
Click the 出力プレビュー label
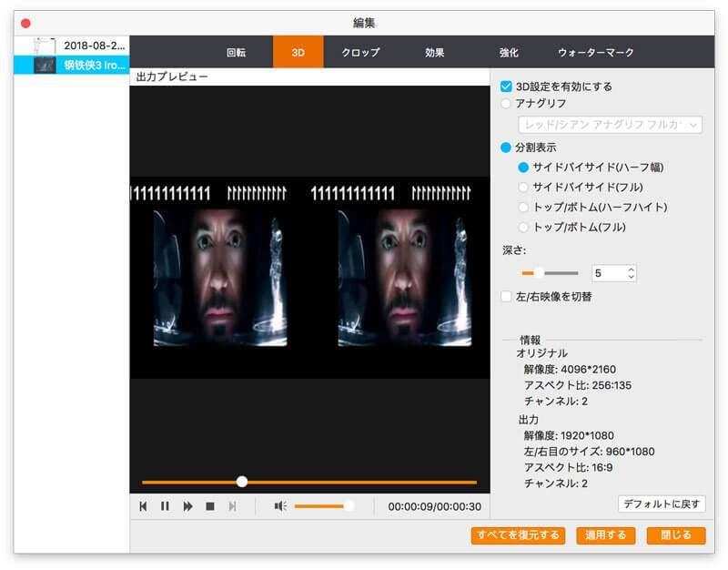click(172, 76)
